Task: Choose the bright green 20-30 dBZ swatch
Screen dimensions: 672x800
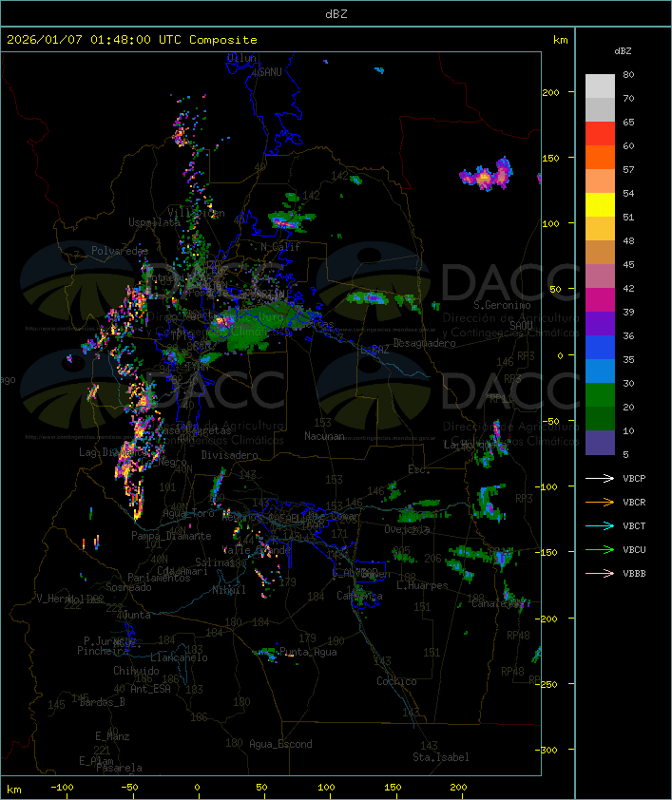Action: pos(600,395)
